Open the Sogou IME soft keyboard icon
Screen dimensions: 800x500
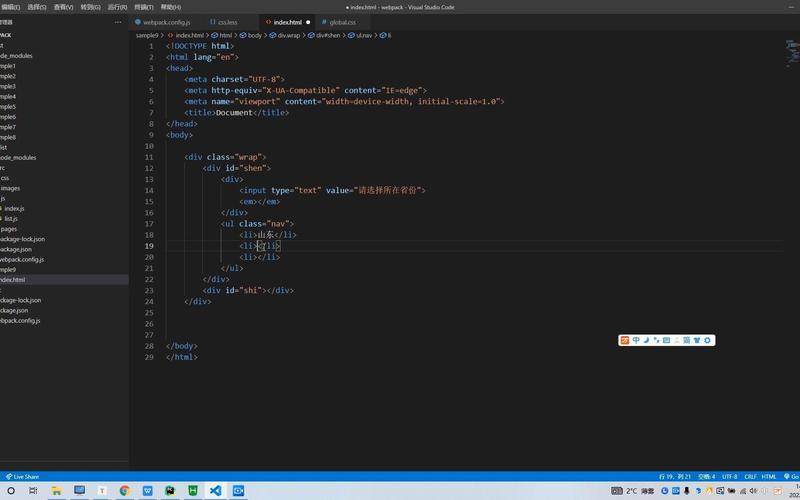(x=666, y=340)
